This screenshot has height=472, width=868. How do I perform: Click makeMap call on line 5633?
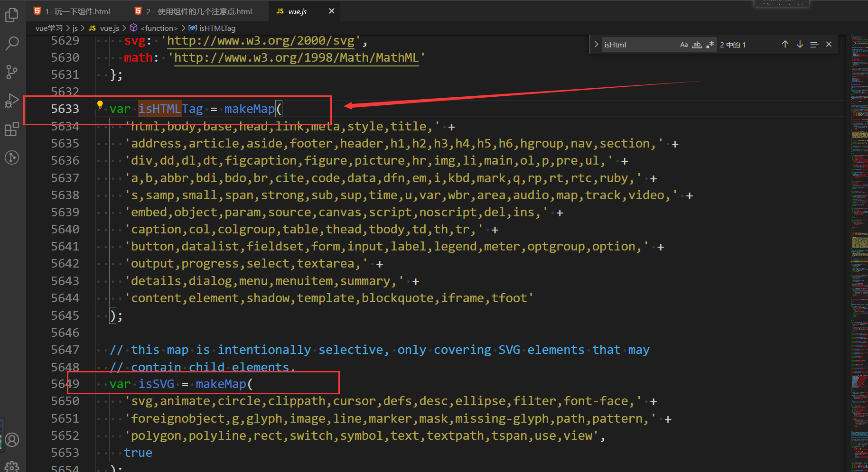(x=250, y=109)
